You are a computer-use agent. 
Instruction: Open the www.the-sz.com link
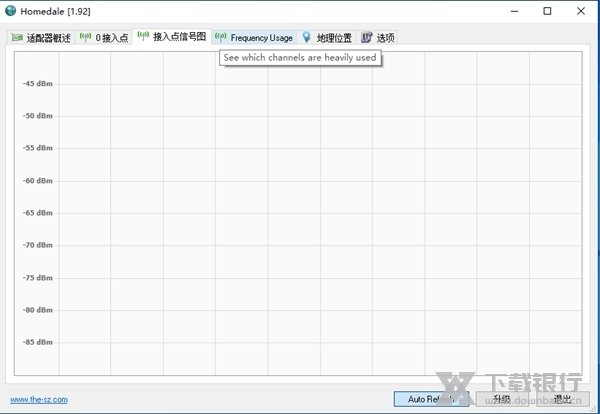click(x=39, y=399)
